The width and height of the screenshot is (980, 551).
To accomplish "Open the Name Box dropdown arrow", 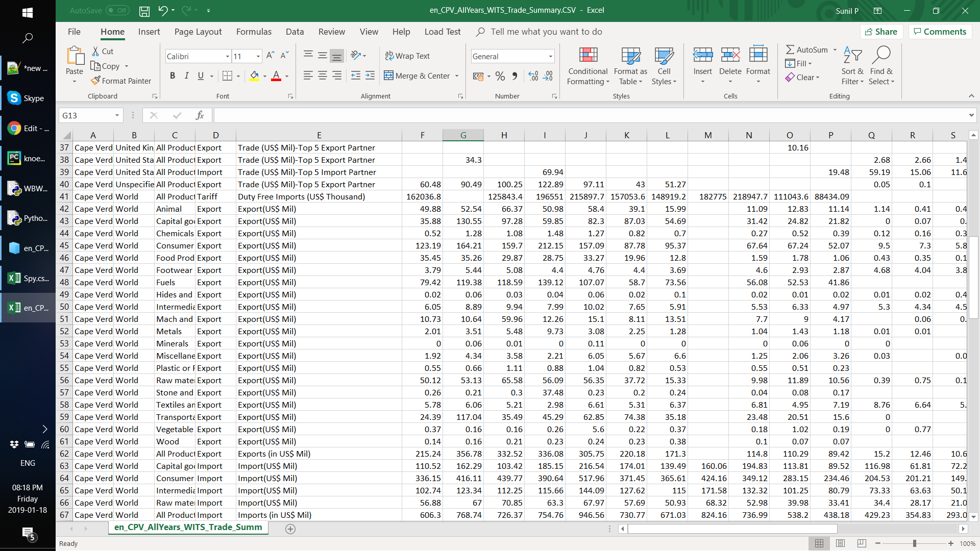I will [117, 115].
